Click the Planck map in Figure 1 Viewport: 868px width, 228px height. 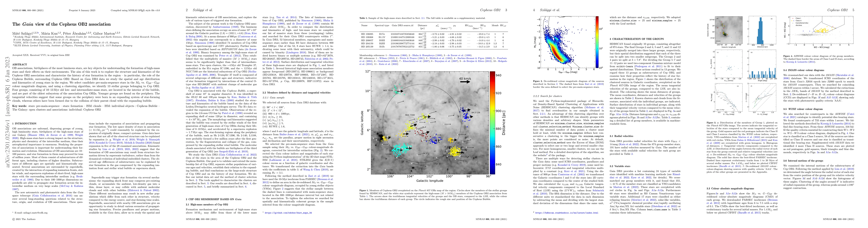pos(430,123)
